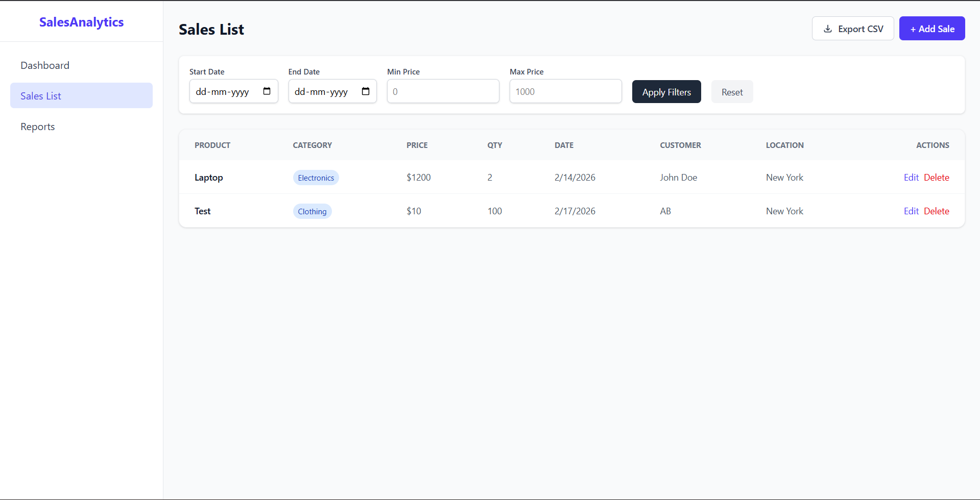This screenshot has height=500, width=980.
Task: Click the Apply Filters button
Action: click(666, 92)
